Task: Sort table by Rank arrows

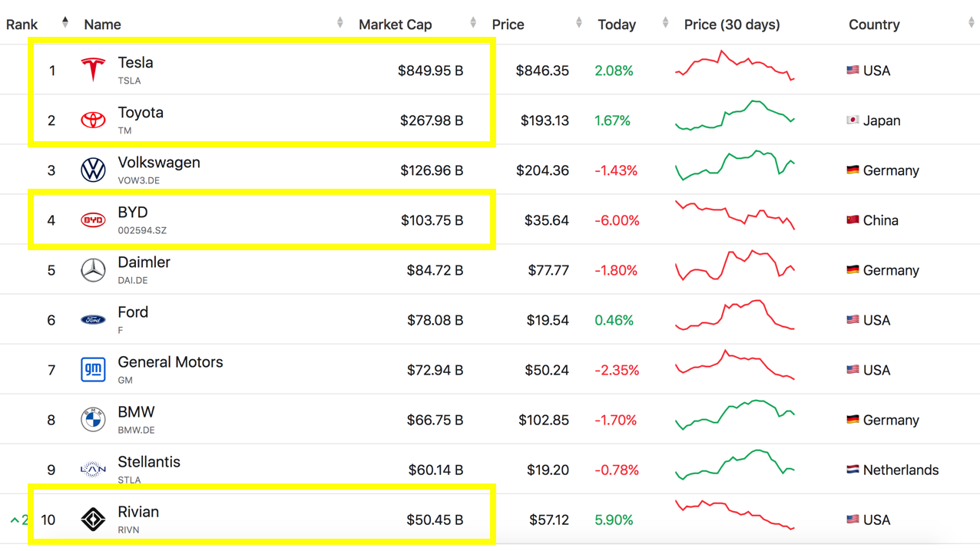Action: click(65, 22)
